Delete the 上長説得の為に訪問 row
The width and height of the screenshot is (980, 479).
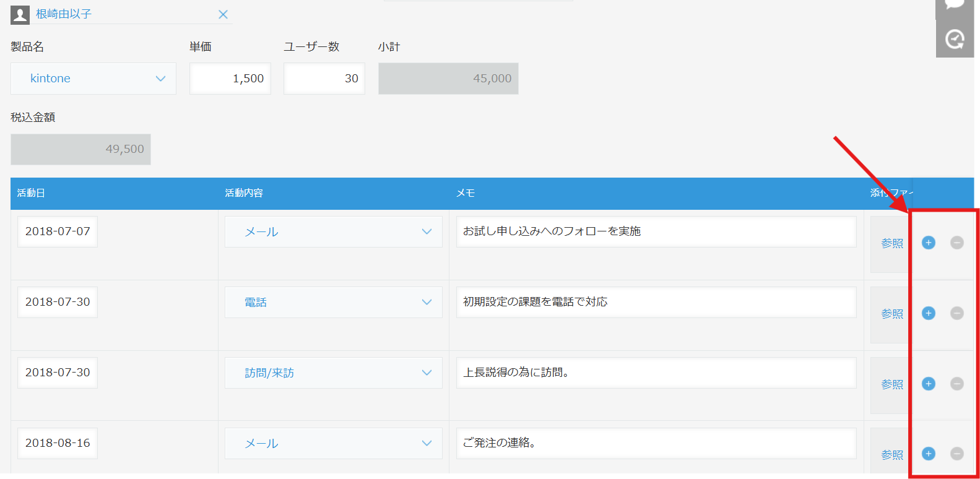pyautogui.click(x=956, y=384)
